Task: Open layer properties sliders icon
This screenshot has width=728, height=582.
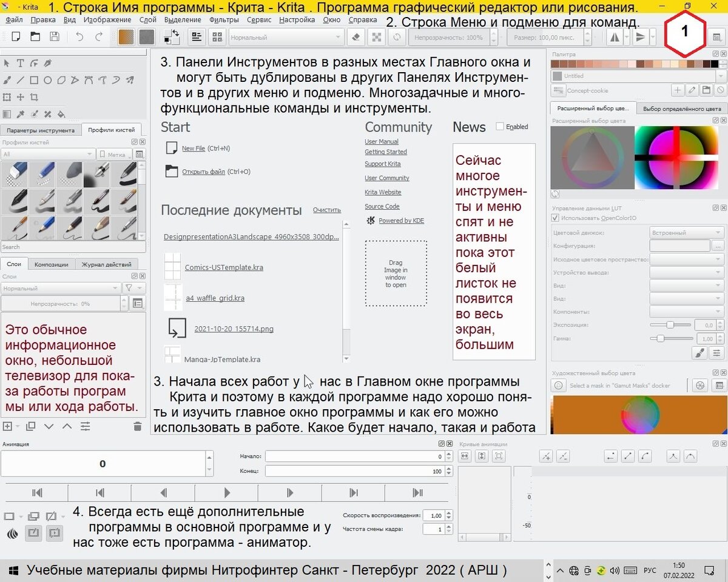Action: (85, 426)
